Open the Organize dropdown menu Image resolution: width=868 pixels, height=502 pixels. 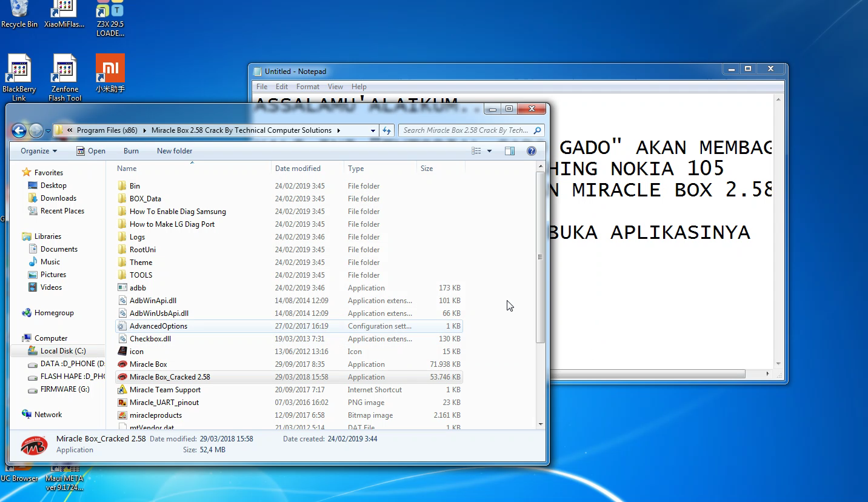point(39,151)
